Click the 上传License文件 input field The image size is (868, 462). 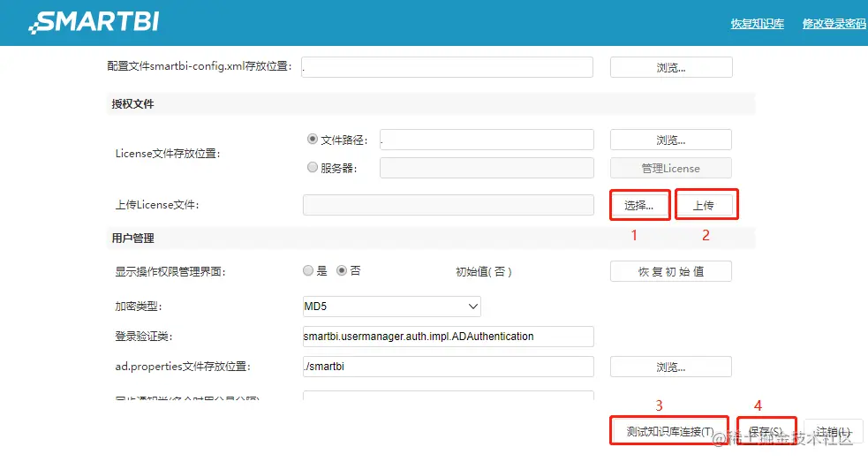pos(449,205)
